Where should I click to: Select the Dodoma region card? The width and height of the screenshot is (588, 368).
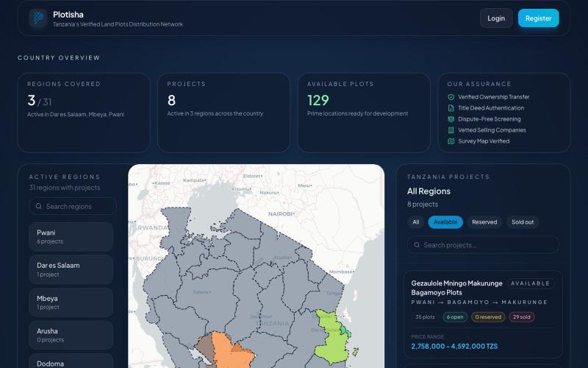tap(71, 361)
